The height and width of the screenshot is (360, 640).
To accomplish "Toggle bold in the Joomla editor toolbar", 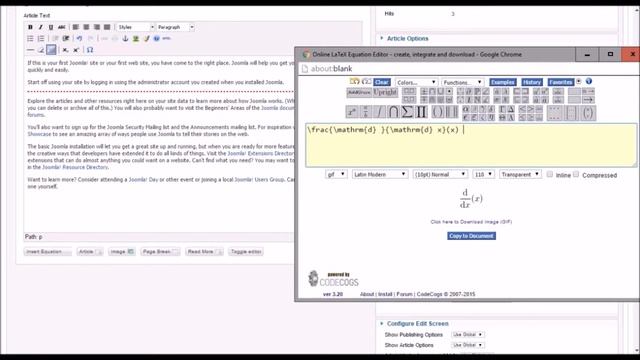I will [x=30, y=27].
